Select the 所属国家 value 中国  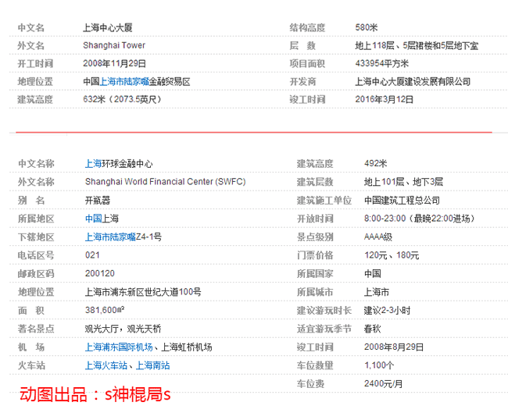372,274
